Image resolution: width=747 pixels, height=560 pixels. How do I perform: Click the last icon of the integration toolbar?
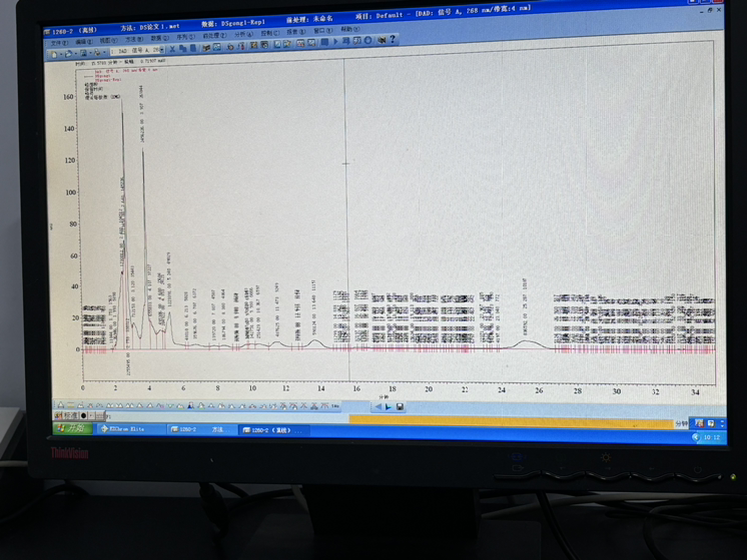(x=335, y=406)
